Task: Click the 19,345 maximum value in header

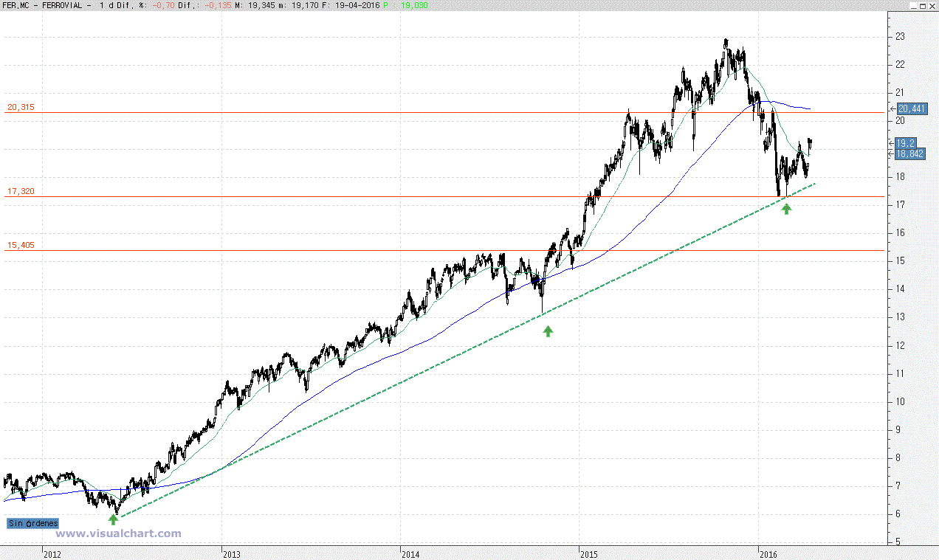Action: coord(260,5)
